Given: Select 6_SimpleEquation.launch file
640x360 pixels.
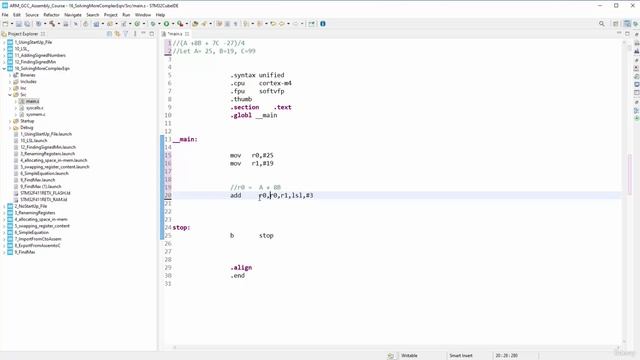Looking at the screenshot, I should point(44,173).
